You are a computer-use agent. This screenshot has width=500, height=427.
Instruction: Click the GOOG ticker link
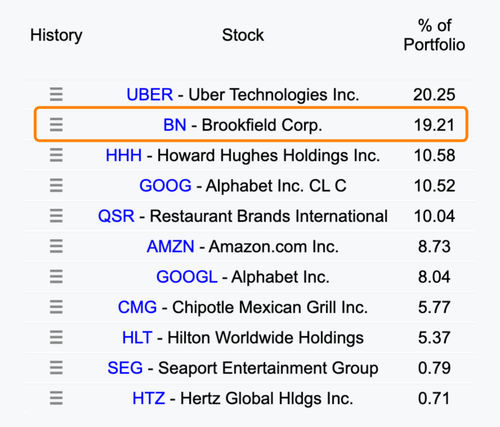tap(165, 186)
